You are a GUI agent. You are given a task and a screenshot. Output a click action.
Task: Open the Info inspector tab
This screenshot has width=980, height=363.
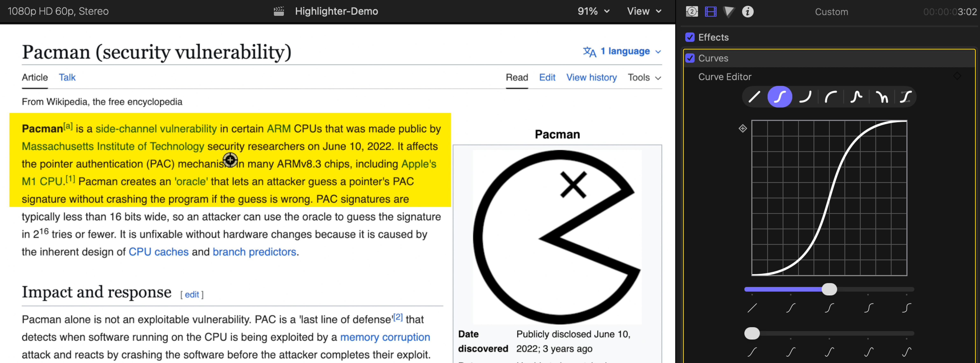pos(748,11)
